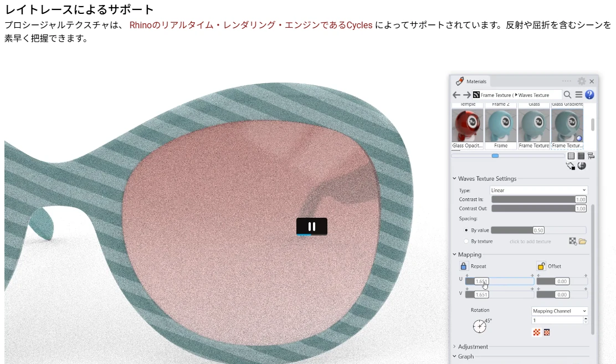Click the V offset 0.00 field

(562, 294)
